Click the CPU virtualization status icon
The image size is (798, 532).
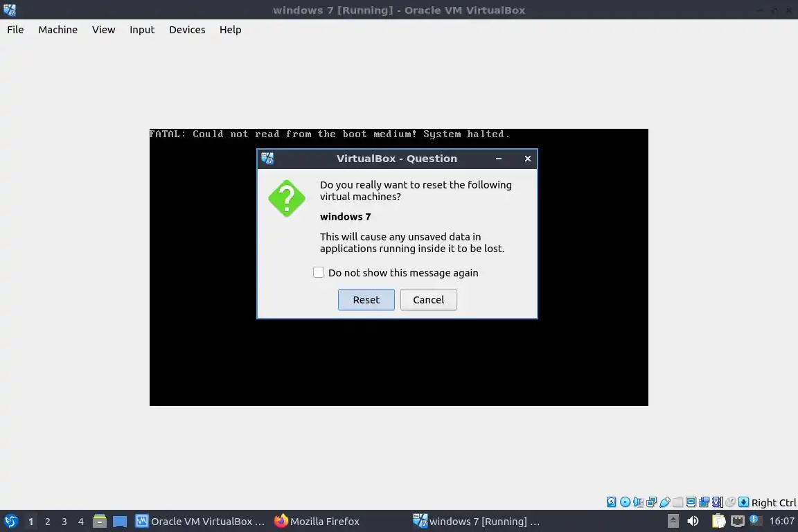(718, 502)
